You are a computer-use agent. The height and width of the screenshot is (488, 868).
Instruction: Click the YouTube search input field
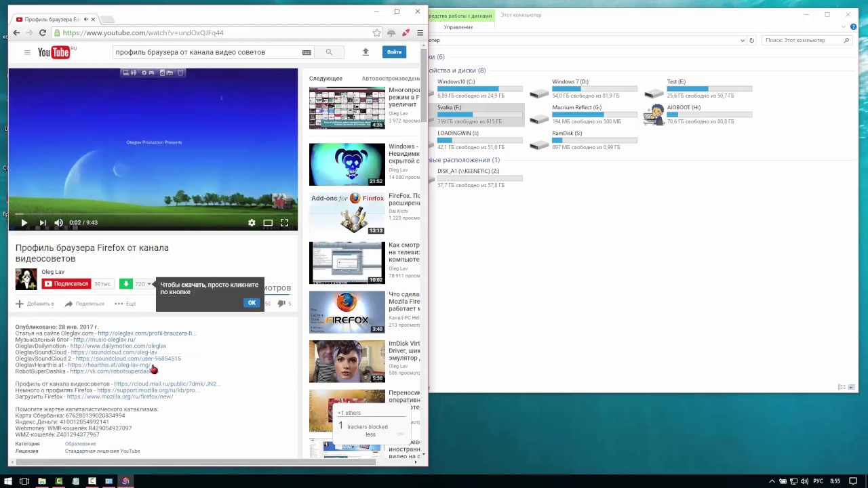pyautogui.click(x=207, y=52)
